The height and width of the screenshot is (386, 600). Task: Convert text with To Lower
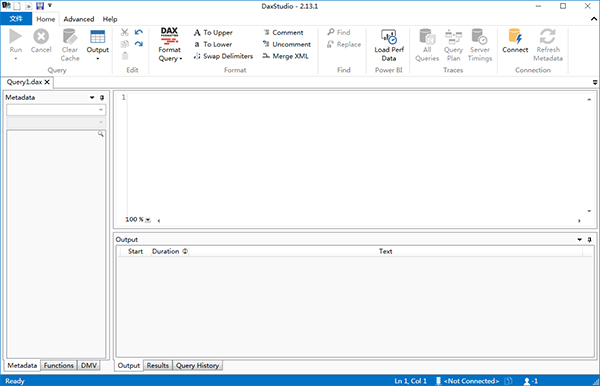(x=213, y=44)
